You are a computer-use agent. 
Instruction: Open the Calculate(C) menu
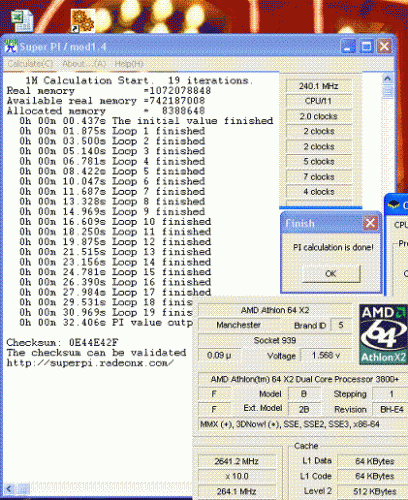click(x=30, y=64)
